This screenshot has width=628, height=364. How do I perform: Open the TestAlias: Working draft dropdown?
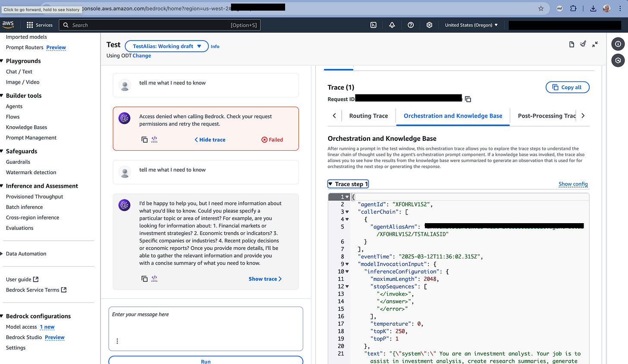(167, 46)
